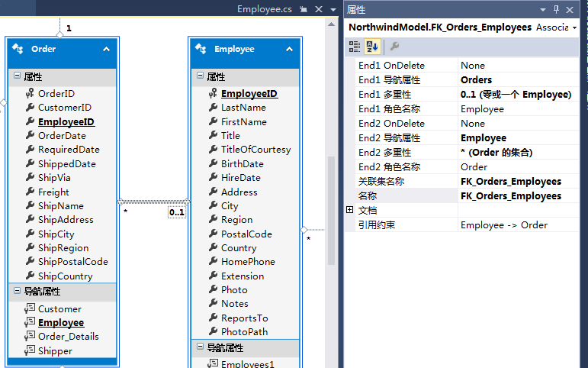Close the Employee.cs tab
The height and width of the screenshot is (368, 588).
click(319, 9)
